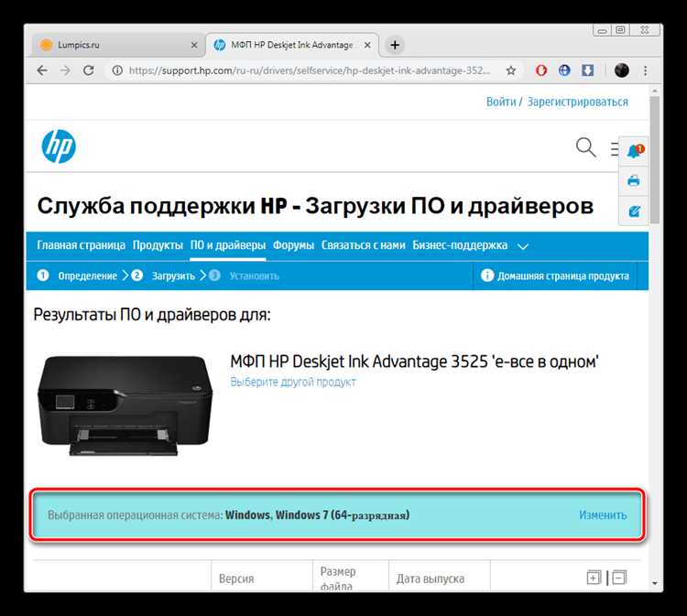Collapse all rows with the minus icon
The height and width of the screenshot is (616, 687).
point(619,578)
